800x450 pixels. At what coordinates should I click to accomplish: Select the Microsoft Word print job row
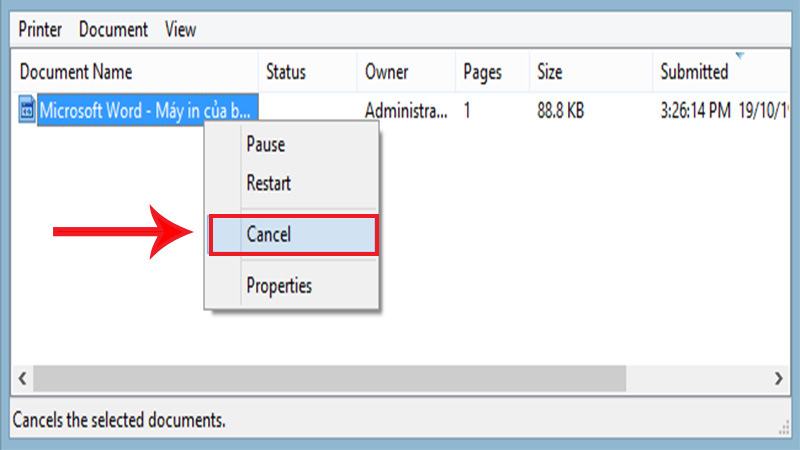point(401,110)
